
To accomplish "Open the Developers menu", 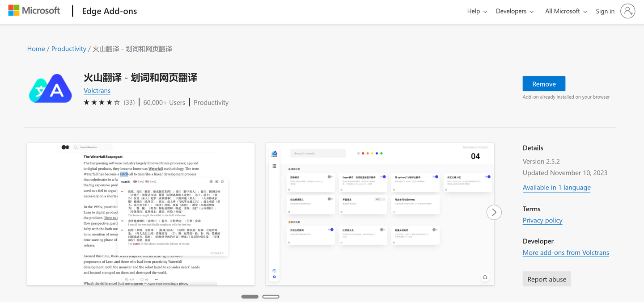I will pyautogui.click(x=514, y=11).
